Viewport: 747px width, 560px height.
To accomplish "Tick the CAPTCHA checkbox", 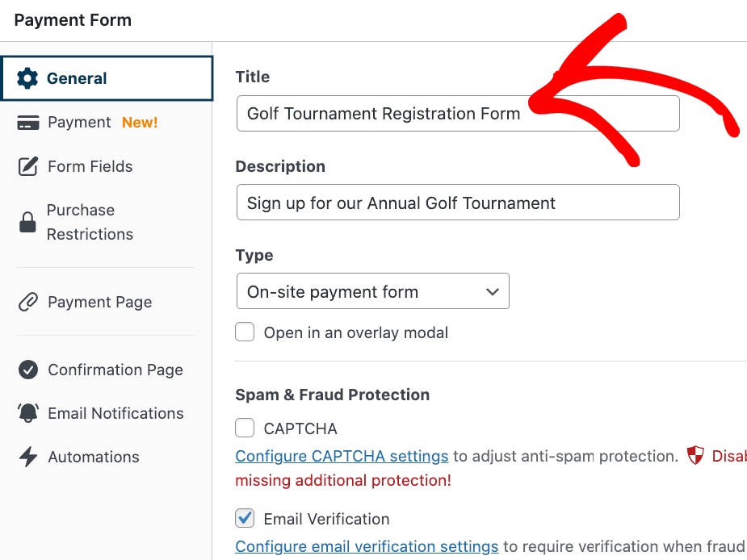I will pyautogui.click(x=245, y=428).
